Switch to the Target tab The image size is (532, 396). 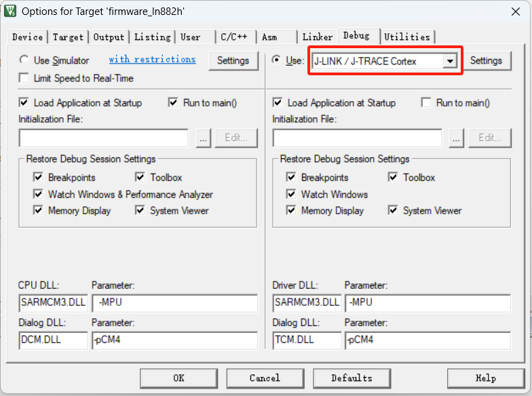point(68,37)
